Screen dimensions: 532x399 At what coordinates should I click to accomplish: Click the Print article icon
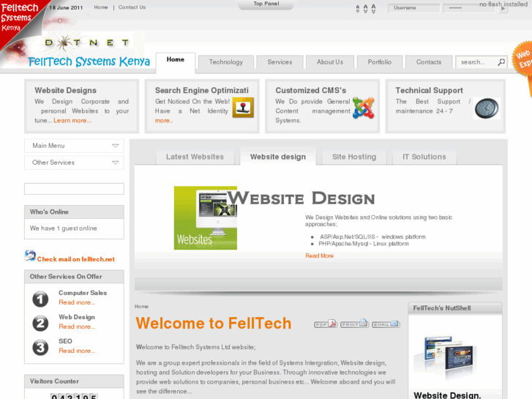pyautogui.click(x=354, y=324)
